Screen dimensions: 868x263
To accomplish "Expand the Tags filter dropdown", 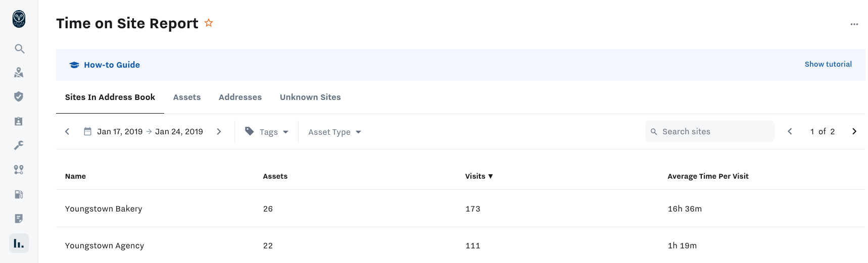I will (267, 132).
